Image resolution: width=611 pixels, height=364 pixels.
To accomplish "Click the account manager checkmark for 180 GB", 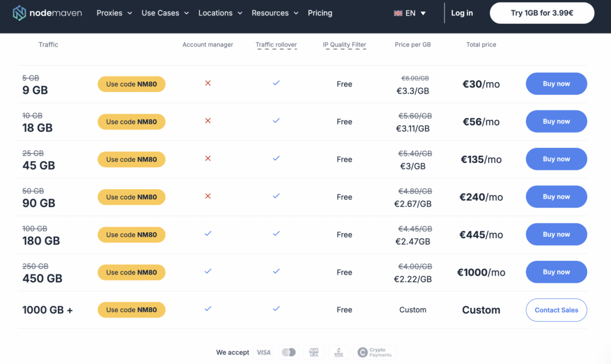I will point(208,234).
